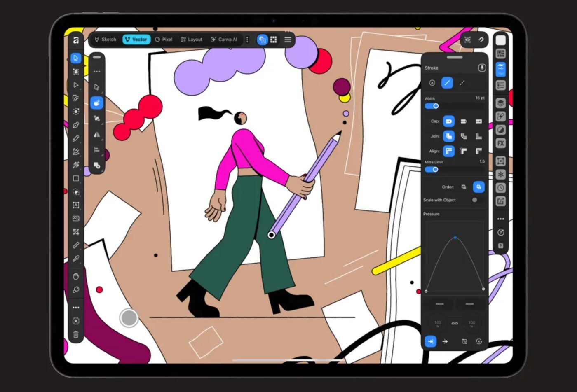Image resolution: width=577 pixels, height=392 pixels.
Task: Tap the trash Delete icon
Action: [76, 334]
